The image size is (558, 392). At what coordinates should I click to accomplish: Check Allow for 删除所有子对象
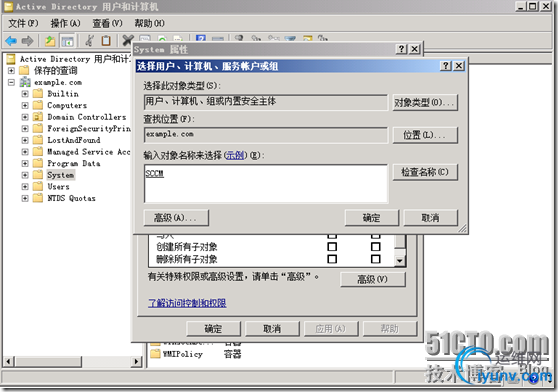pos(332,259)
